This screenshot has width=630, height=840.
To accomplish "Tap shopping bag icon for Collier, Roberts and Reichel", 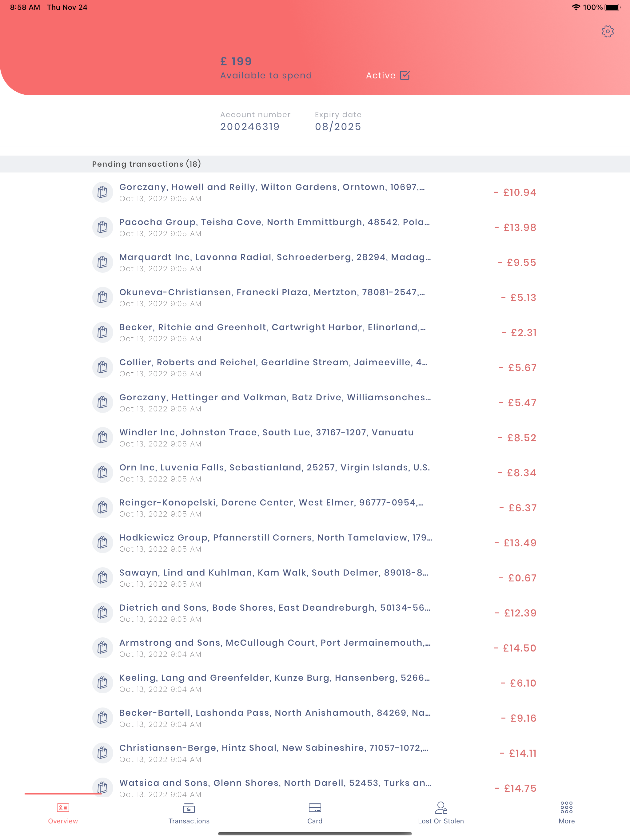I will (103, 367).
